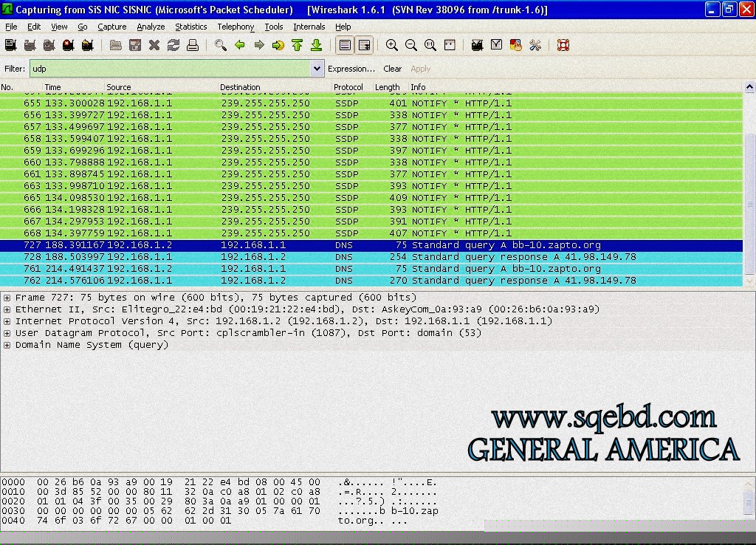Click the Print packets icon

pos(193,46)
